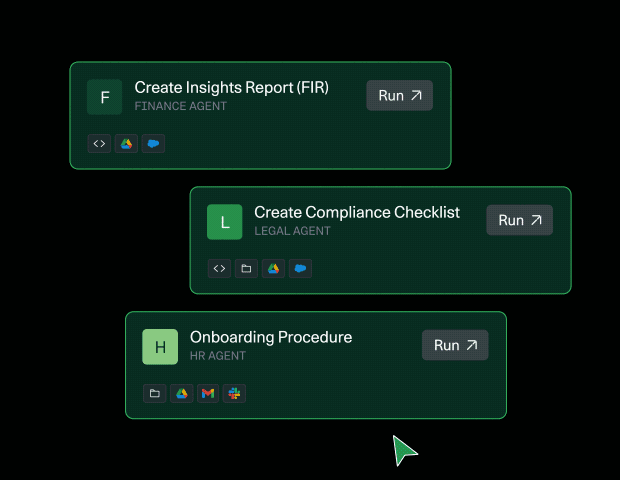This screenshot has width=620, height=480.
Task: Run the Create Insights Report (FIR) task
Action: click(400, 95)
